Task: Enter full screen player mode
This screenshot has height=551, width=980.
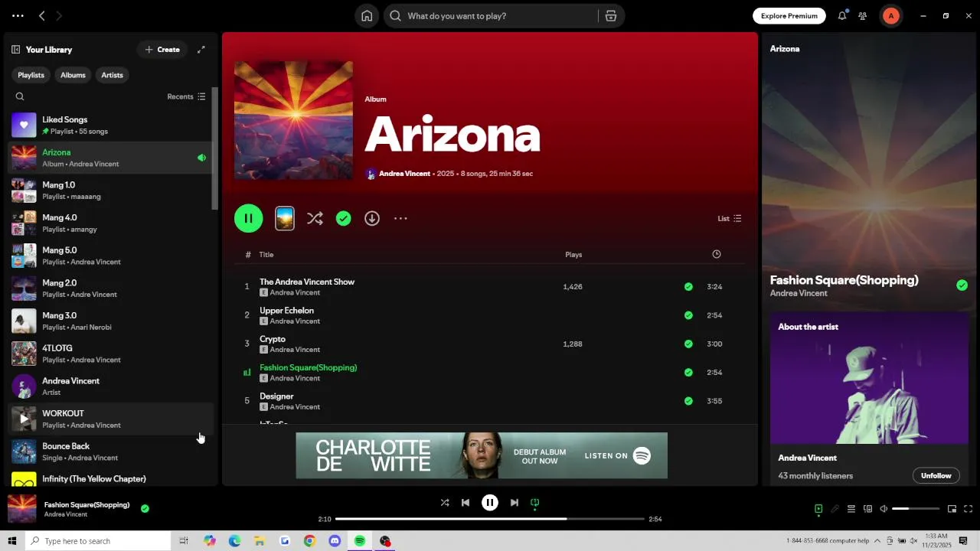Action: tap(968, 509)
